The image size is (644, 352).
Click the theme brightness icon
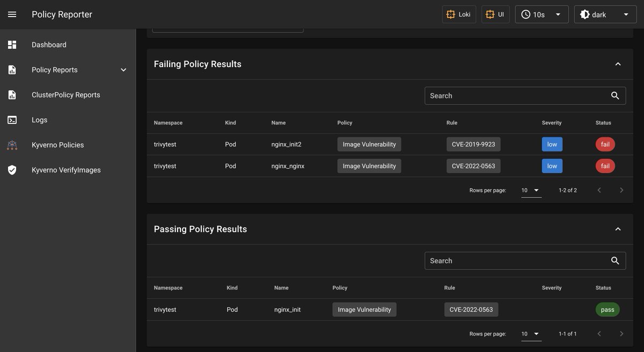pos(584,14)
